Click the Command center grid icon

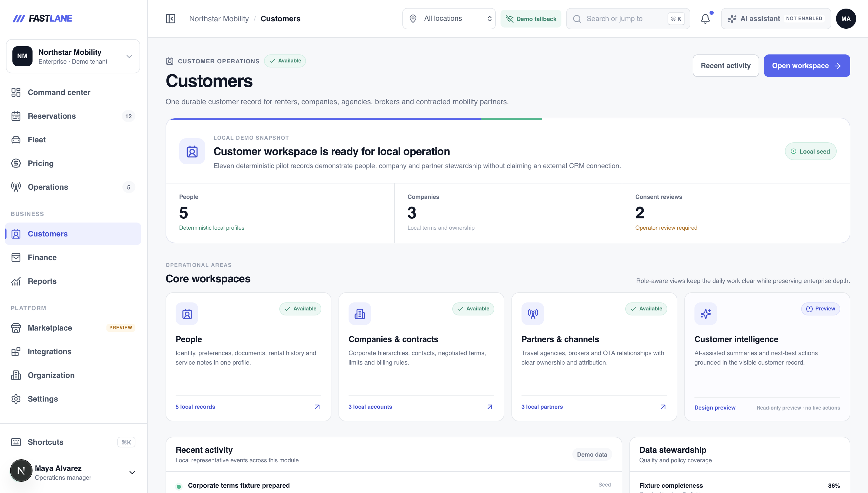tap(16, 92)
